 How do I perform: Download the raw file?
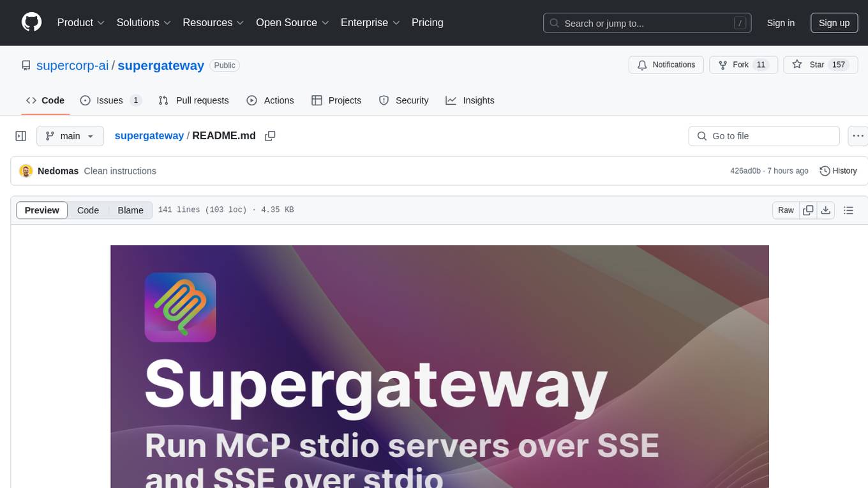(825, 210)
